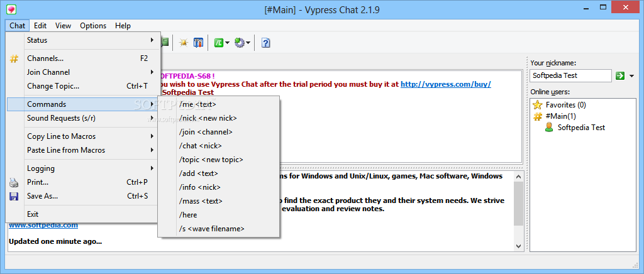Open the Help menu
The image size is (644, 274).
pos(123,25)
